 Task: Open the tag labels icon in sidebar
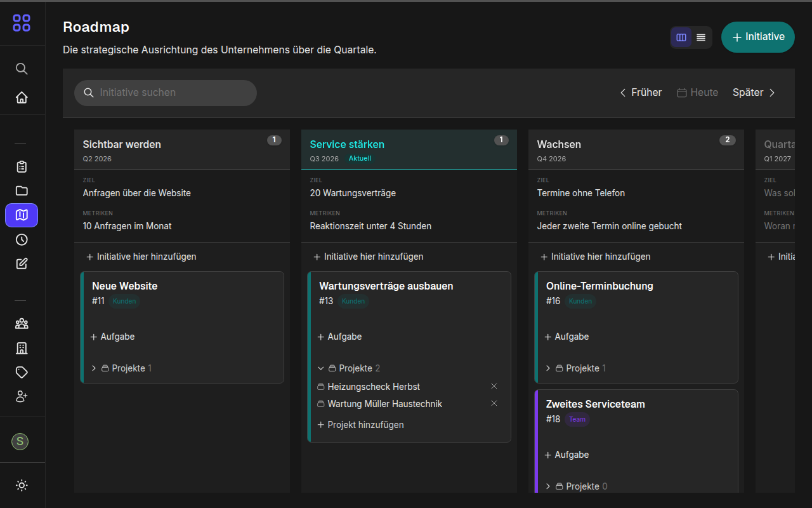click(x=22, y=372)
